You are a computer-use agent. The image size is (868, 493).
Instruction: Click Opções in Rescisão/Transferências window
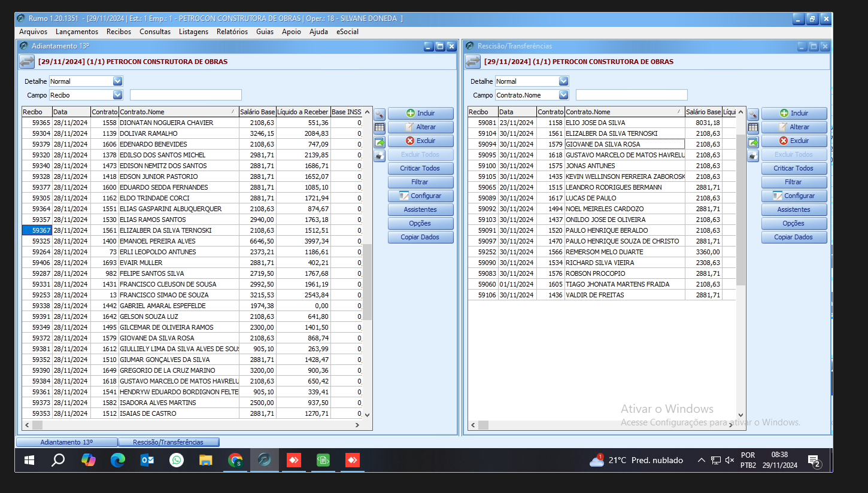794,223
